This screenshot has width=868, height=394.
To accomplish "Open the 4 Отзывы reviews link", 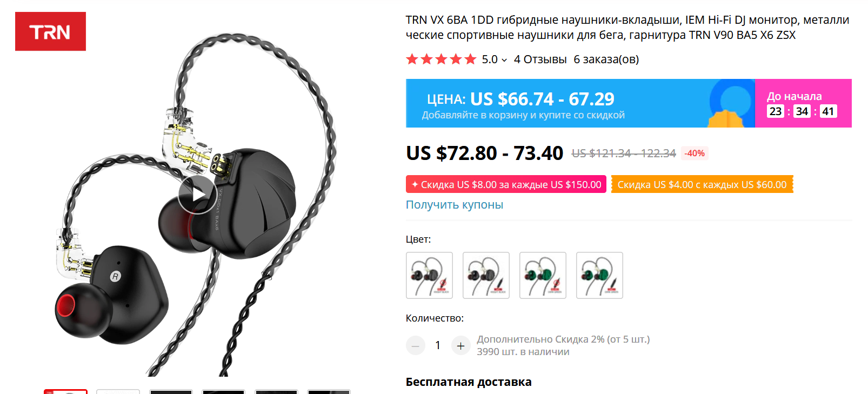I will coord(540,59).
